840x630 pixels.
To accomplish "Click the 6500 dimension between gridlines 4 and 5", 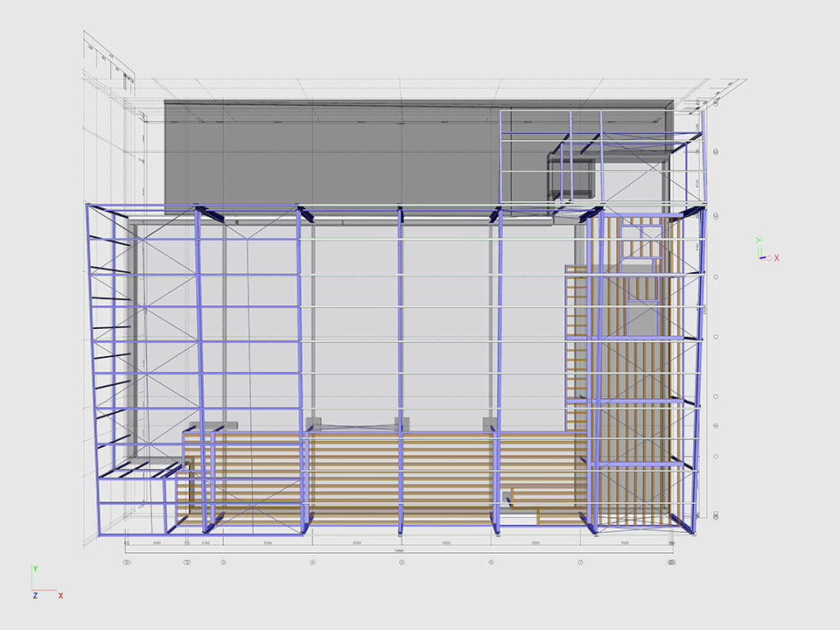I will (357, 543).
